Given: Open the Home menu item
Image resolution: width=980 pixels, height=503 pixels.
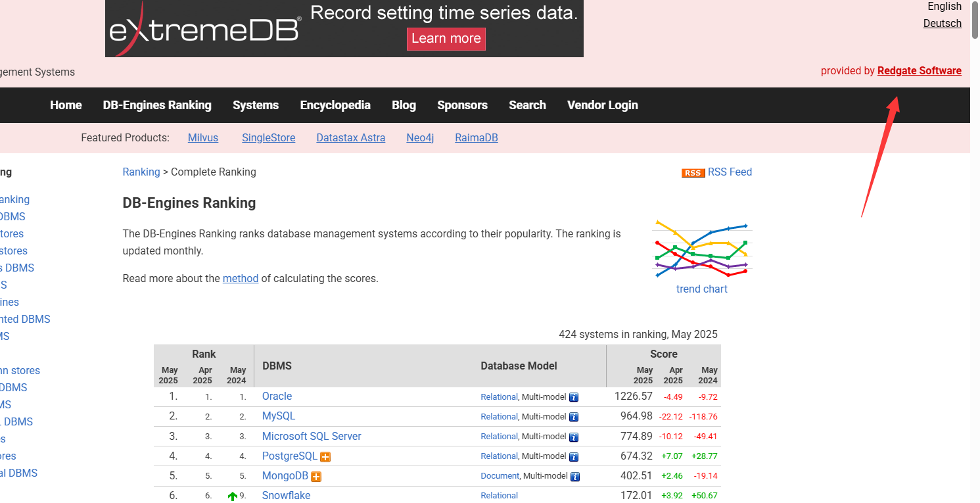Looking at the screenshot, I should 66,105.
